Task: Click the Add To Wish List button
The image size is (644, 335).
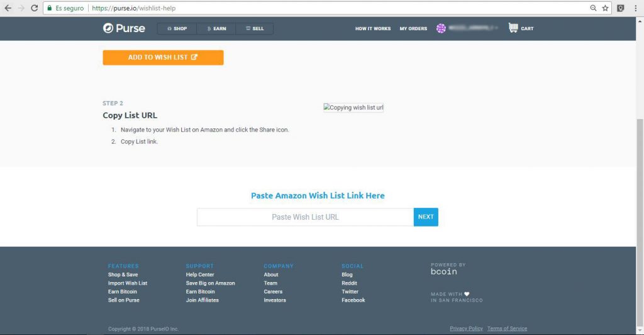Action: pyautogui.click(x=163, y=57)
